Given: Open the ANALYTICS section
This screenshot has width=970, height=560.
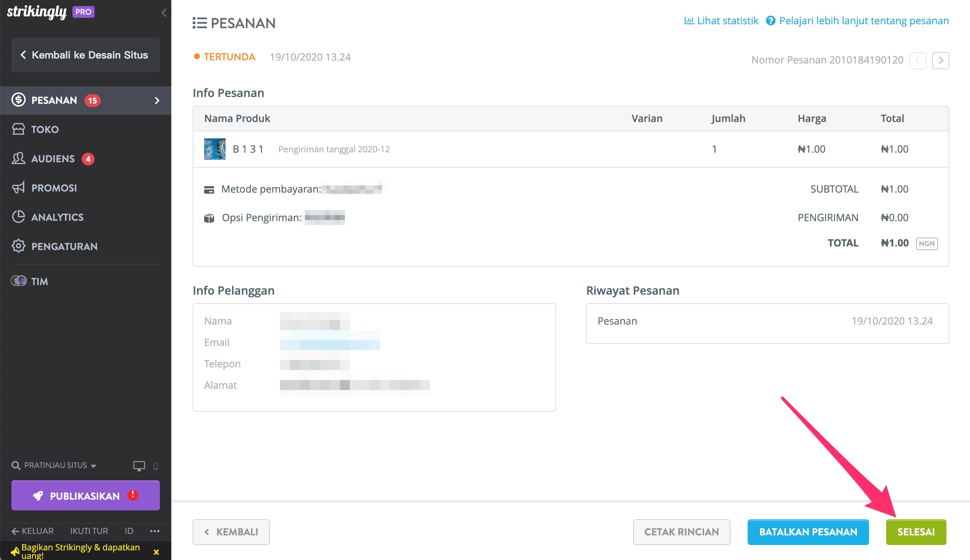Looking at the screenshot, I should pos(85,217).
